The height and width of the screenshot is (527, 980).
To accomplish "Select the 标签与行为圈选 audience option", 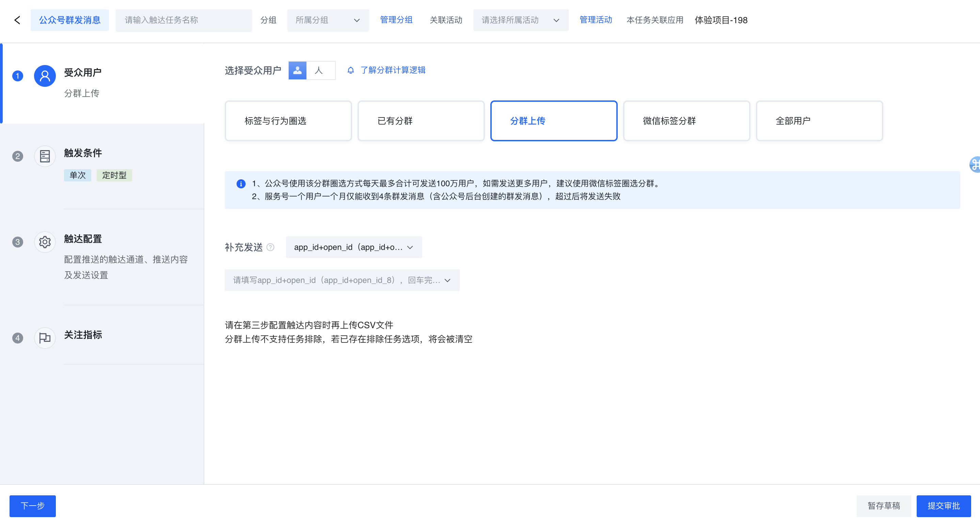I will 288,121.
